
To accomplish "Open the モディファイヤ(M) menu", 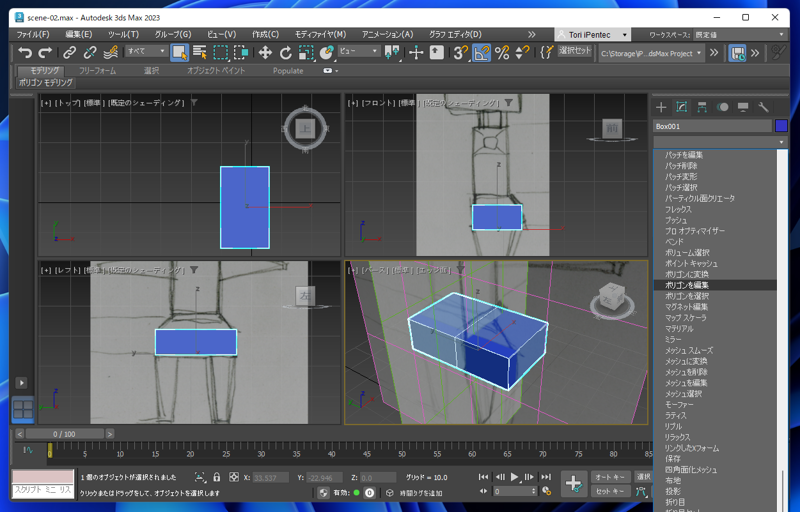I will point(320,34).
